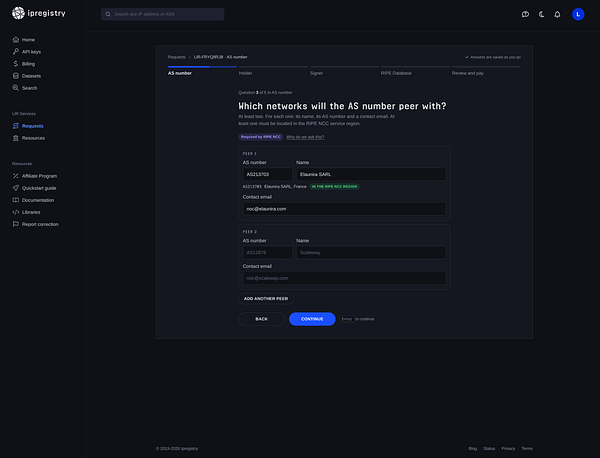
Task: Open Status footer link
Action: (489, 448)
